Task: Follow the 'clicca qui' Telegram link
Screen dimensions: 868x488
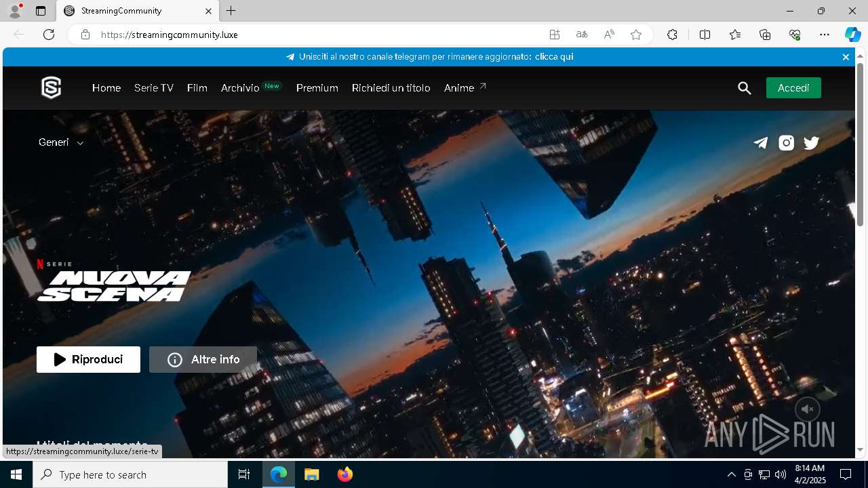Action: pos(554,57)
